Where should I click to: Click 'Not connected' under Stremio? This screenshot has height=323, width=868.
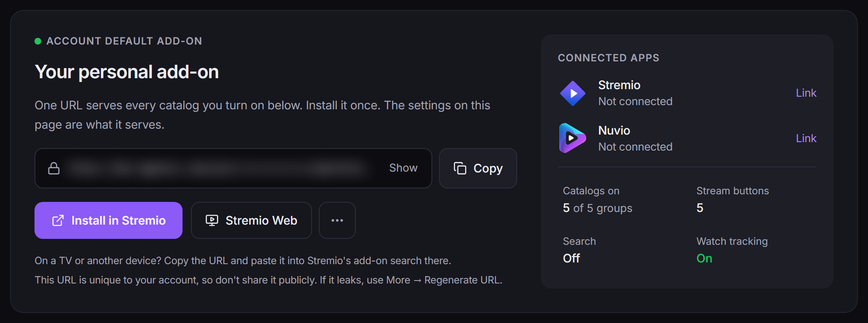635,101
